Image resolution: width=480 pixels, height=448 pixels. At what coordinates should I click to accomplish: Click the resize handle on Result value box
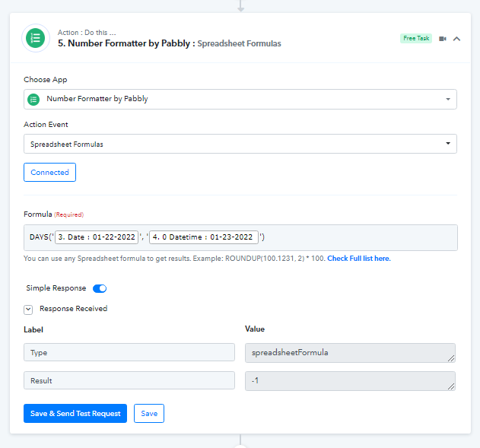tap(451, 387)
